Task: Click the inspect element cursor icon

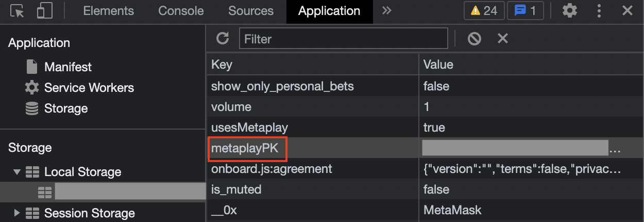Action: click(x=18, y=11)
